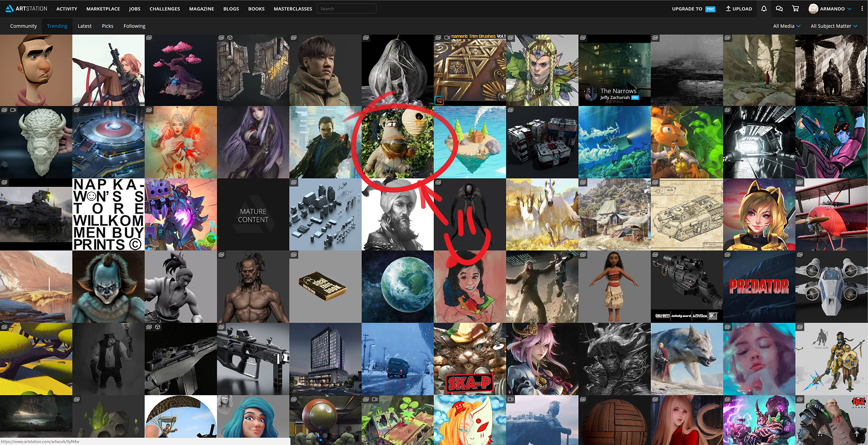Open the snowy van street thumbnail
The image size is (868, 445).
(398, 359)
